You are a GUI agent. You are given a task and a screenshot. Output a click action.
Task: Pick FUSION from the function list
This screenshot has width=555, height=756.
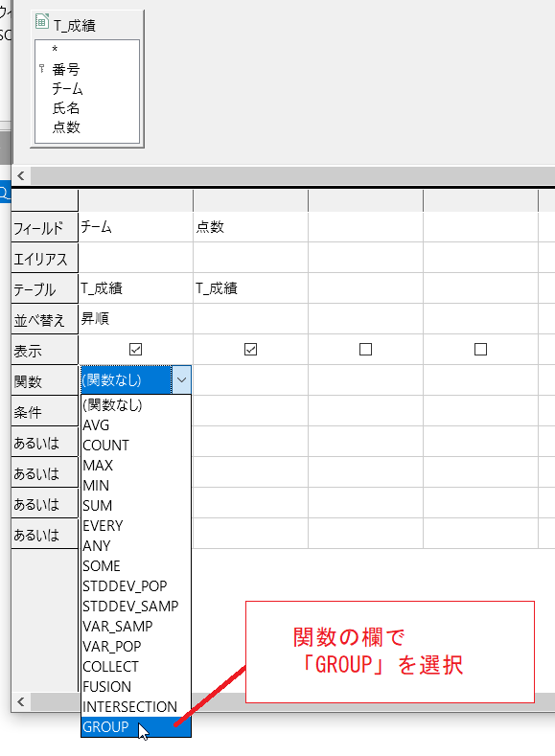(x=135, y=687)
